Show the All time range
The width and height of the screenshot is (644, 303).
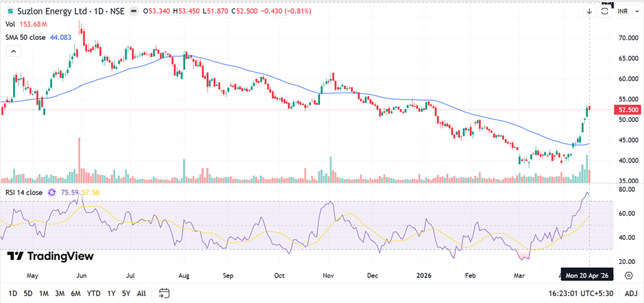[x=141, y=293]
